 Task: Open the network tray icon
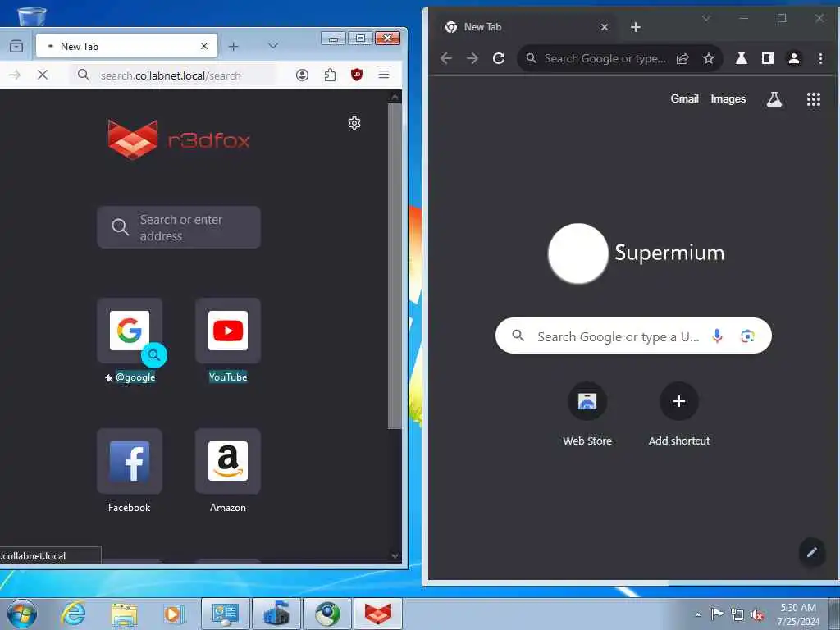[x=737, y=614]
